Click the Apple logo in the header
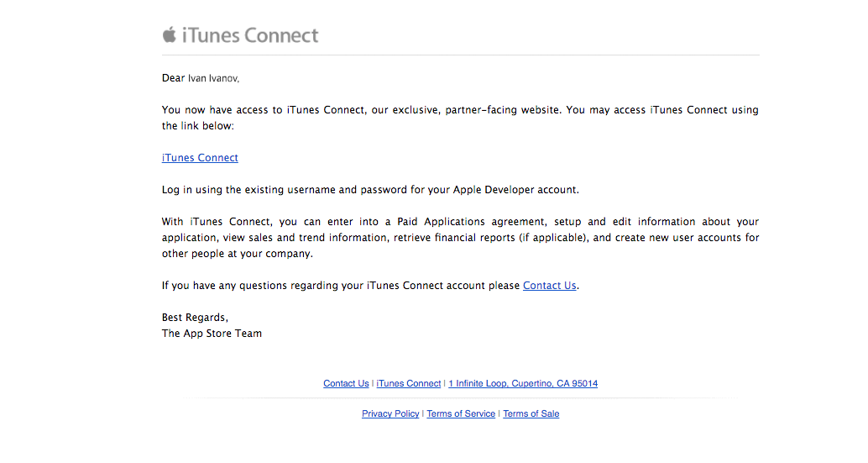The image size is (868, 463). [170, 34]
